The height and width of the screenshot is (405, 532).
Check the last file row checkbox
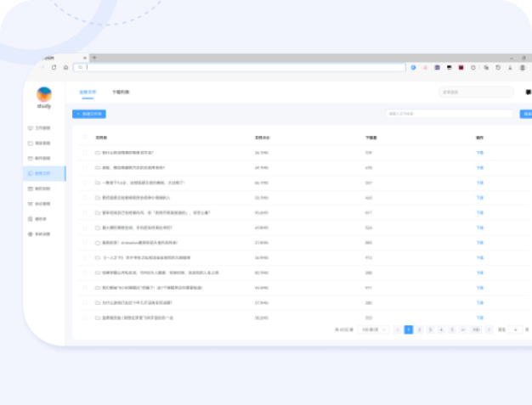(x=84, y=317)
